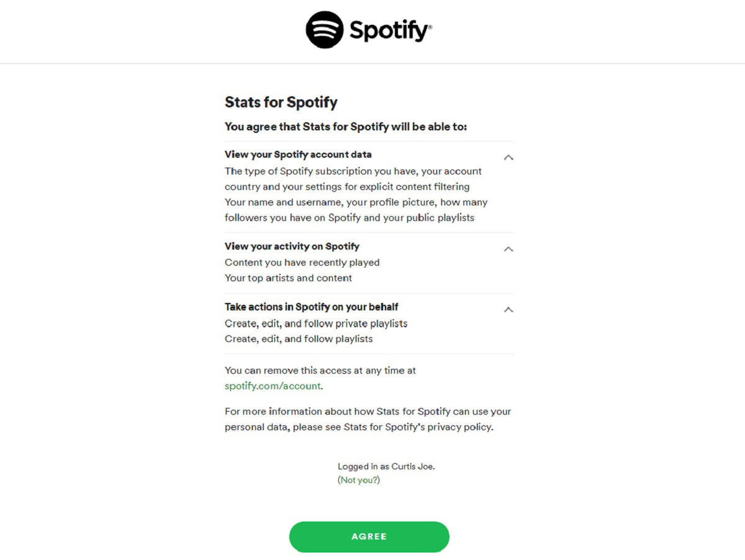Click the 'Not you?' link
745x560 pixels.
pyautogui.click(x=359, y=480)
